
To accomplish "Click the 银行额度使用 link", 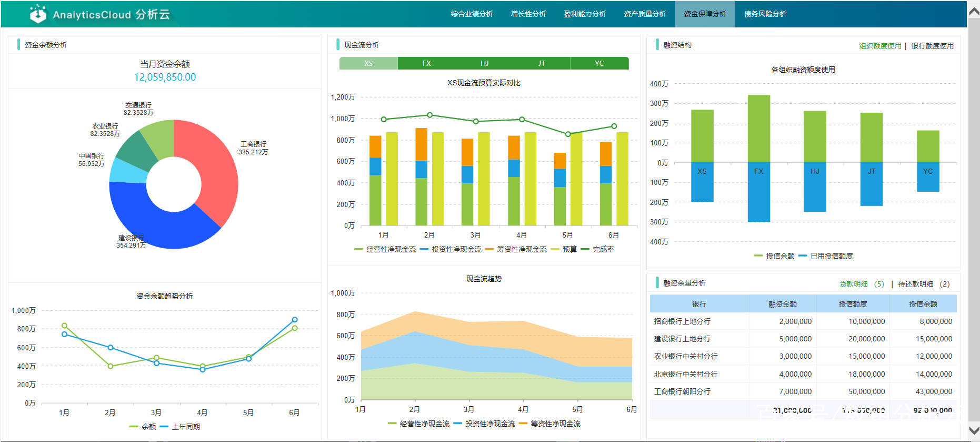I will click(x=932, y=46).
